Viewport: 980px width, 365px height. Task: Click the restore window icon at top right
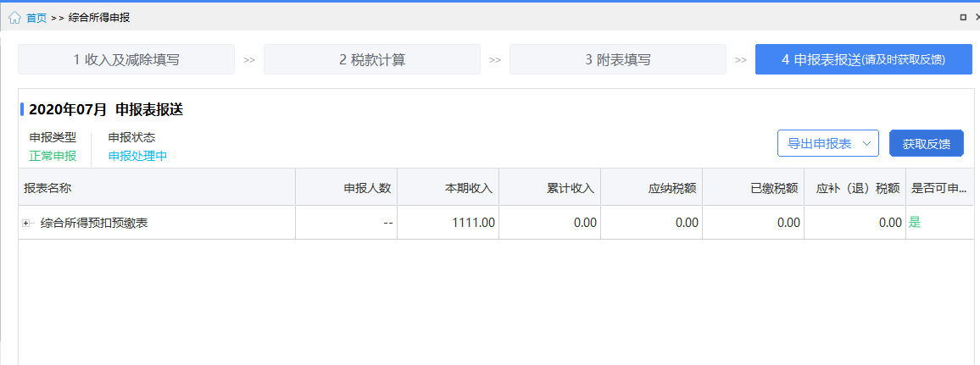click(963, 18)
